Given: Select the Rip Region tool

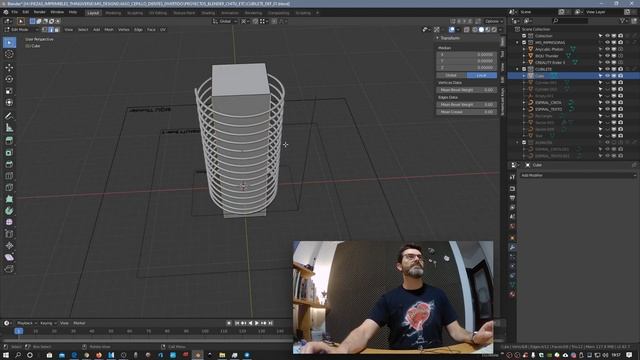Looking at the screenshot, I should click(x=9, y=269).
